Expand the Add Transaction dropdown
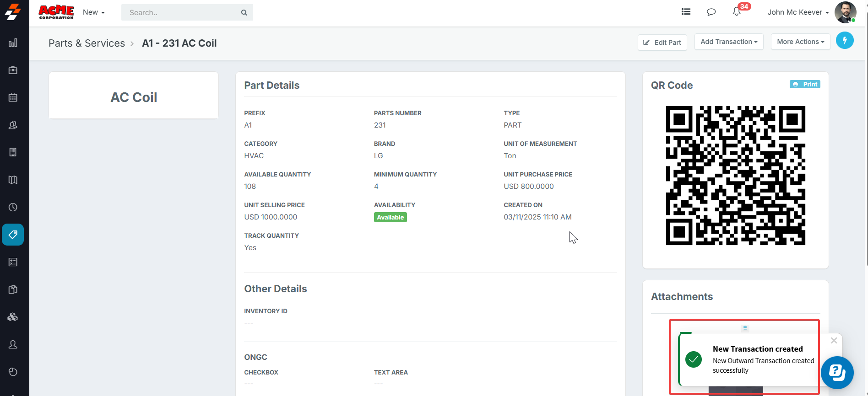This screenshot has width=868, height=396. coord(729,42)
